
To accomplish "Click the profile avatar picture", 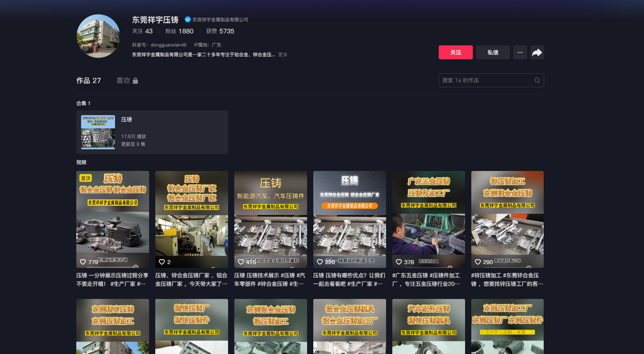I will point(98,36).
